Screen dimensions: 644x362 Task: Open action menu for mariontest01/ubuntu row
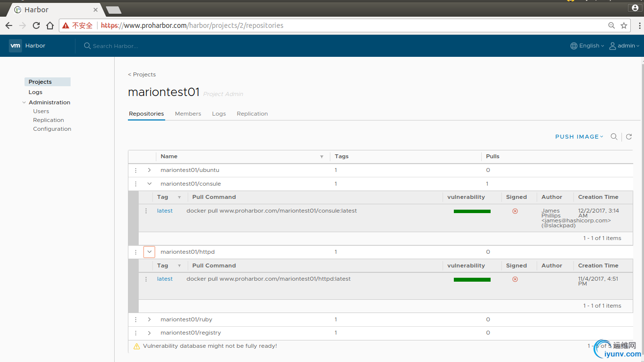(x=136, y=170)
